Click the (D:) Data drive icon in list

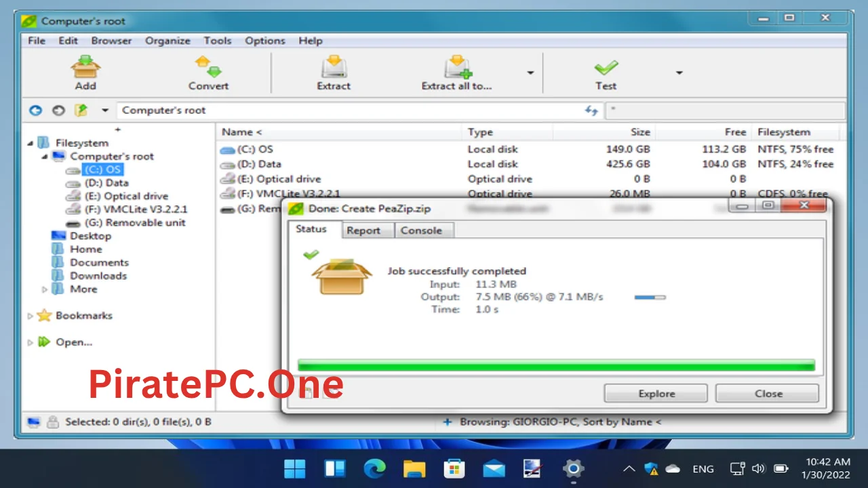click(x=228, y=165)
